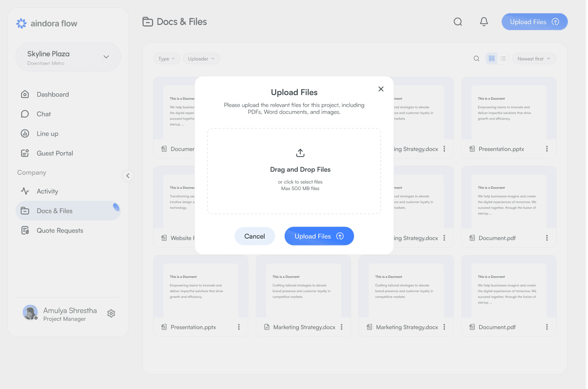This screenshot has width=588, height=389.
Task: Click the aindora flow logo
Action: click(47, 23)
